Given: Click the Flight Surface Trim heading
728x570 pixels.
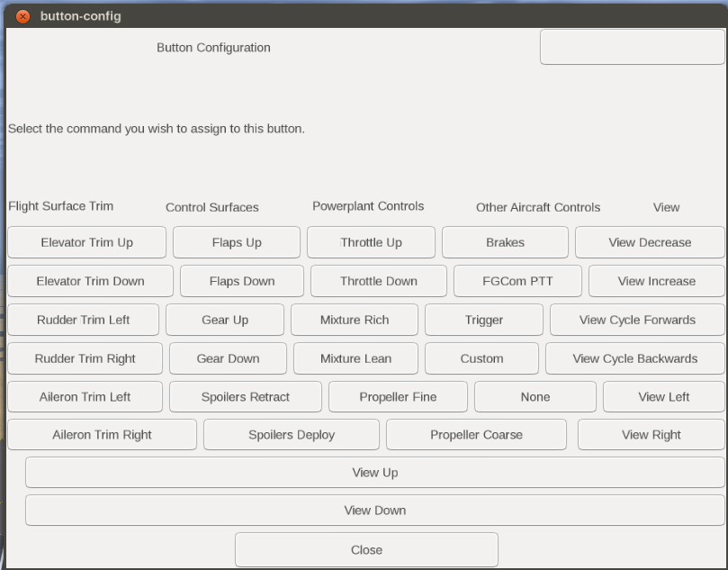Looking at the screenshot, I should click(x=61, y=206).
